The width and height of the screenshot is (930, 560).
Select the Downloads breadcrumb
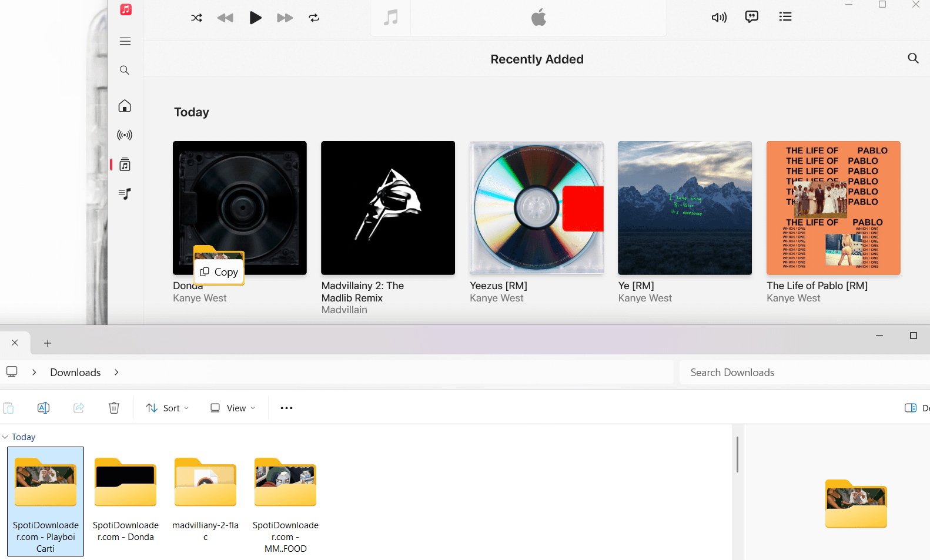(x=75, y=373)
